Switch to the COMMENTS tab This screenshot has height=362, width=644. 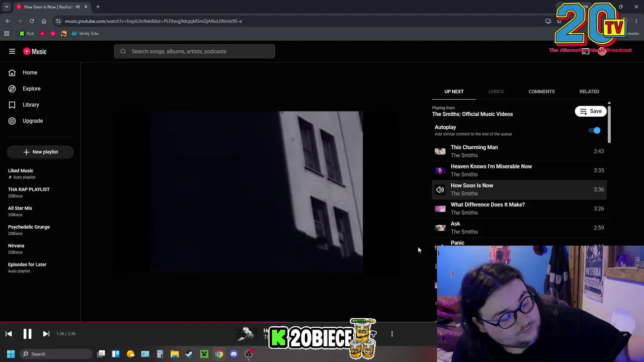(541, 92)
